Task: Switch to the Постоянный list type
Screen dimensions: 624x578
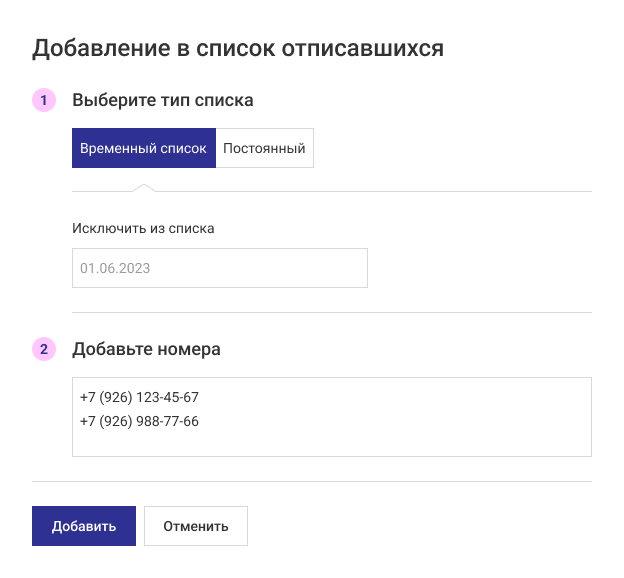Action: [264, 148]
